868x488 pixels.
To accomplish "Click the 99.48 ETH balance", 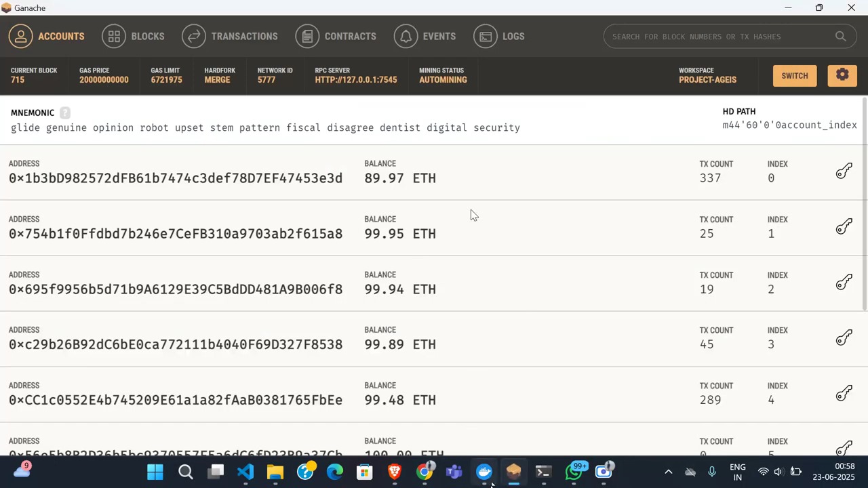I will coord(400,400).
